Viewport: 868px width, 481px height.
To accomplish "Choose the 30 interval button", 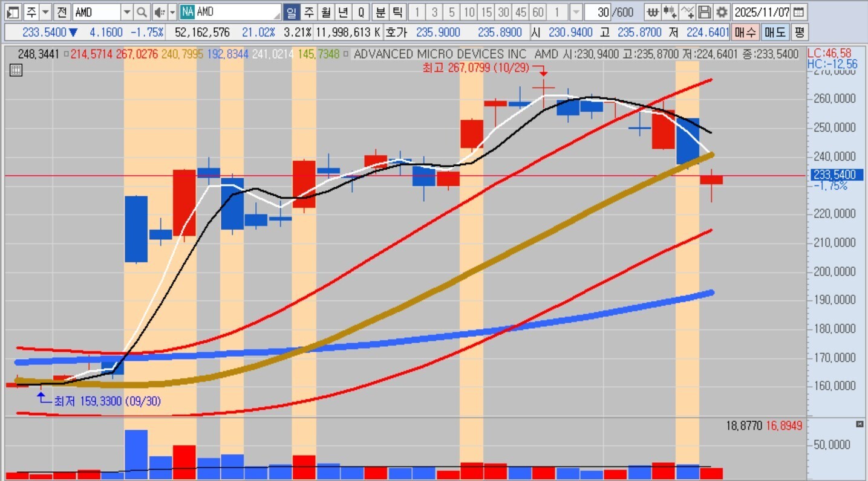I will (x=503, y=11).
